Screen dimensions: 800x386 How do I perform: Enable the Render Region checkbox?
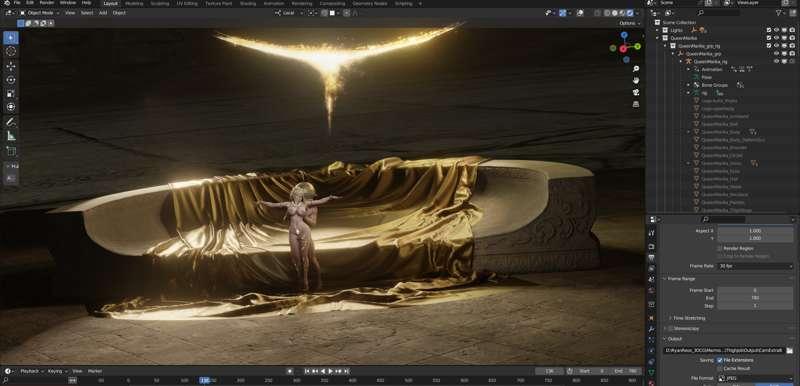click(x=719, y=248)
